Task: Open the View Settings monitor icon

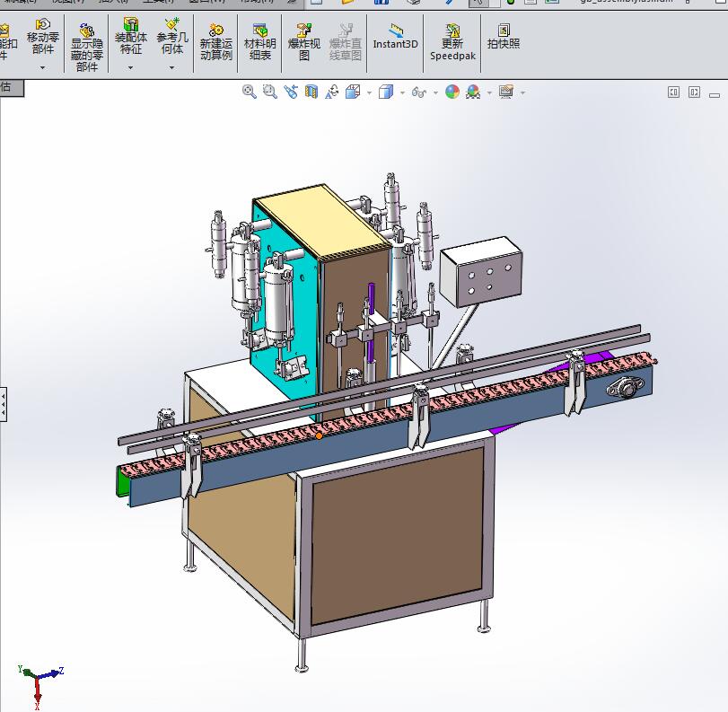Action: [x=505, y=92]
